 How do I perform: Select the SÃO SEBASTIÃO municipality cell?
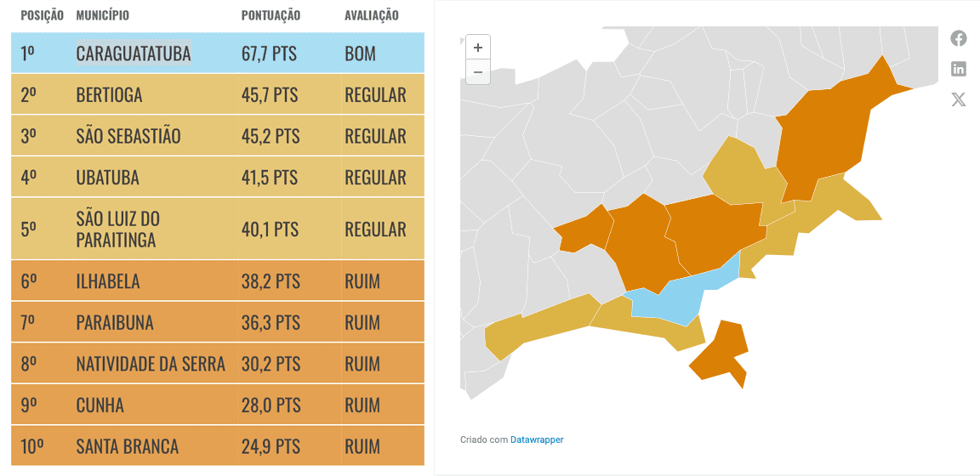pos(128,136)
